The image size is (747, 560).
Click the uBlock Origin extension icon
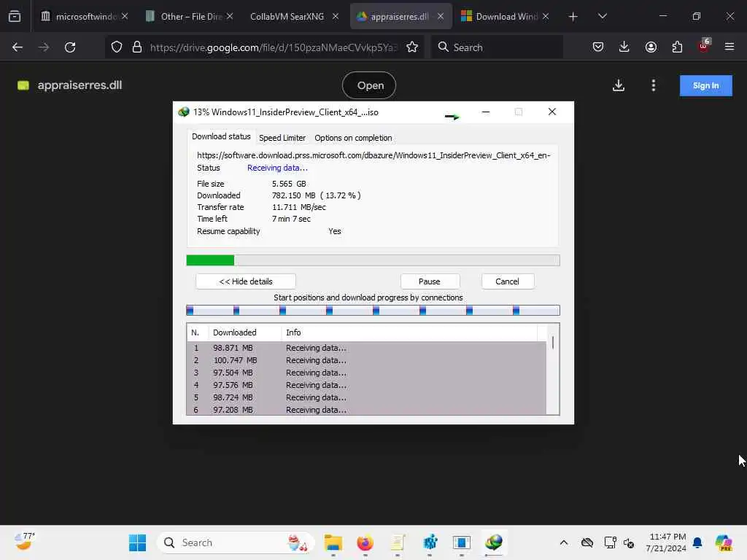click(704, 46)
